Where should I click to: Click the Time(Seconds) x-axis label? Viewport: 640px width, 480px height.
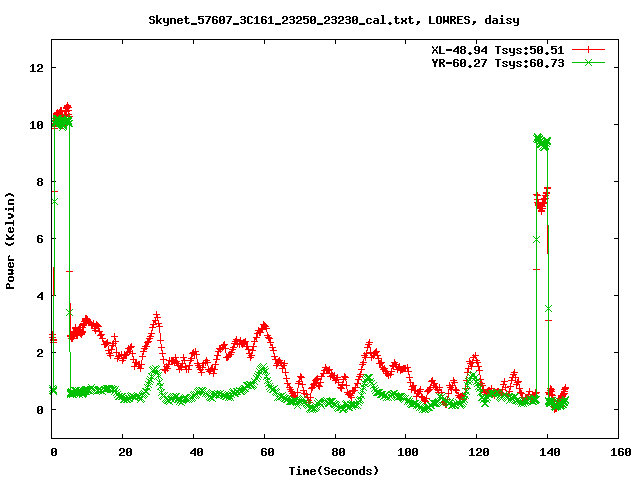[334, 471]
